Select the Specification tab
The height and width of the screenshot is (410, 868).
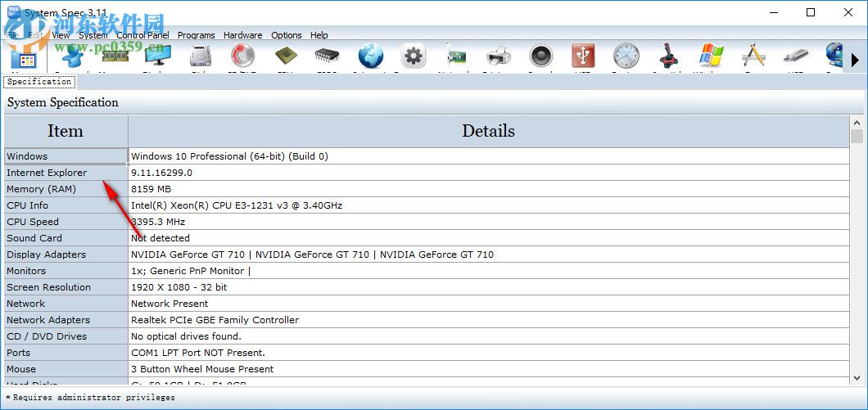(39, 82)
